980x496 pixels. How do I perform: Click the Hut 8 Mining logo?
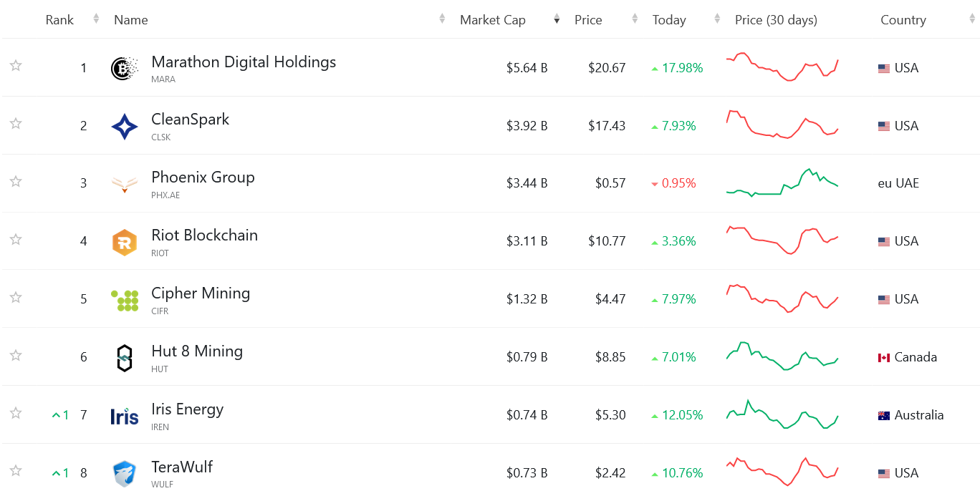125,358
